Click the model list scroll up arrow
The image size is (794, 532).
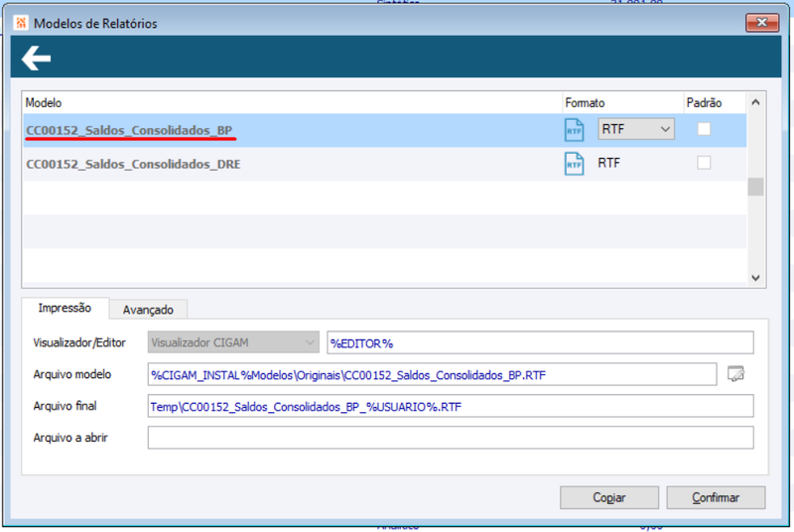tap(755, 102)
